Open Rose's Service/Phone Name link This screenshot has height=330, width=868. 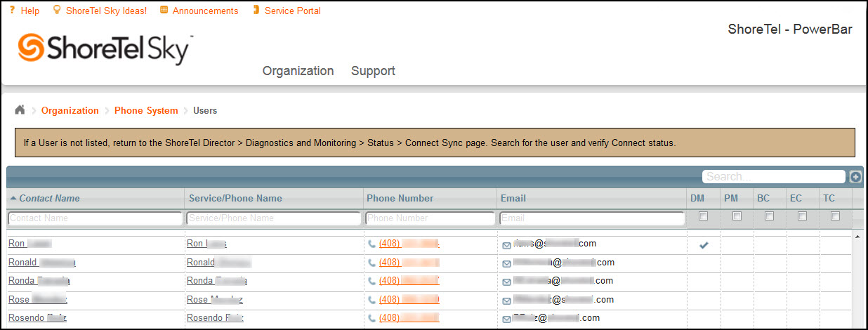215,299
